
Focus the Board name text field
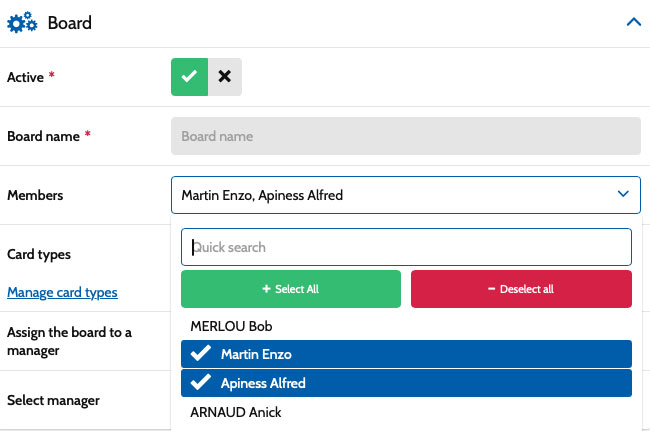tap(405, 136)
